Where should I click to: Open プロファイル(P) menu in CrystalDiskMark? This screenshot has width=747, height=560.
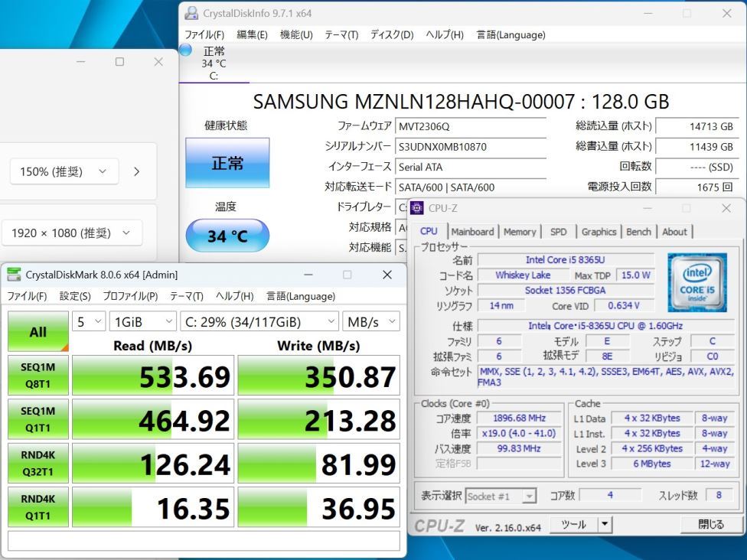pyautogui.click(x=130, y=296)
